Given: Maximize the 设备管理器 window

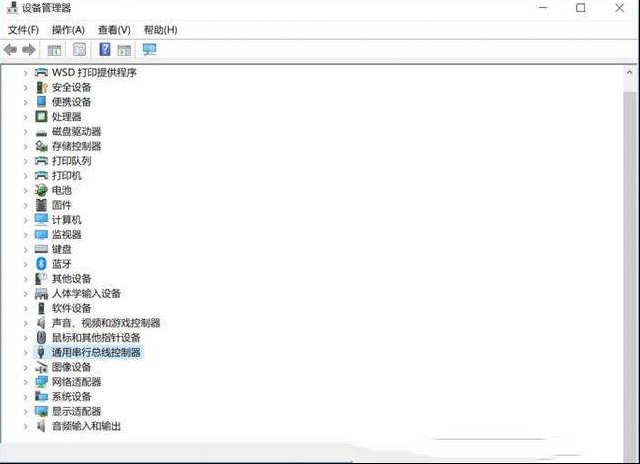Looking at the screenshot, I should (x=580, y=8).
